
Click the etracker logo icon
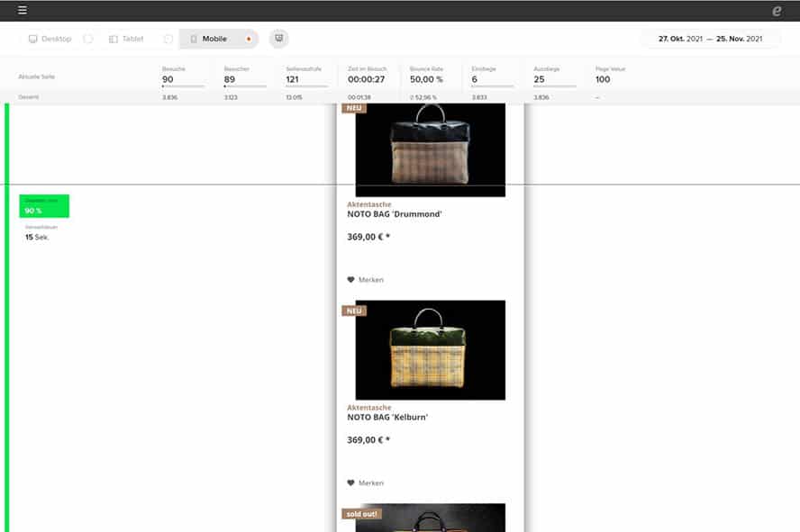pyautogui.click(x=777, y=11)
